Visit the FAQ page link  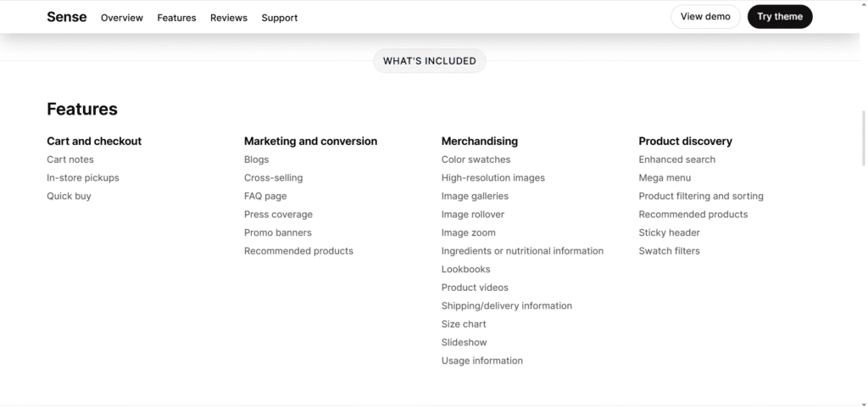265,196
